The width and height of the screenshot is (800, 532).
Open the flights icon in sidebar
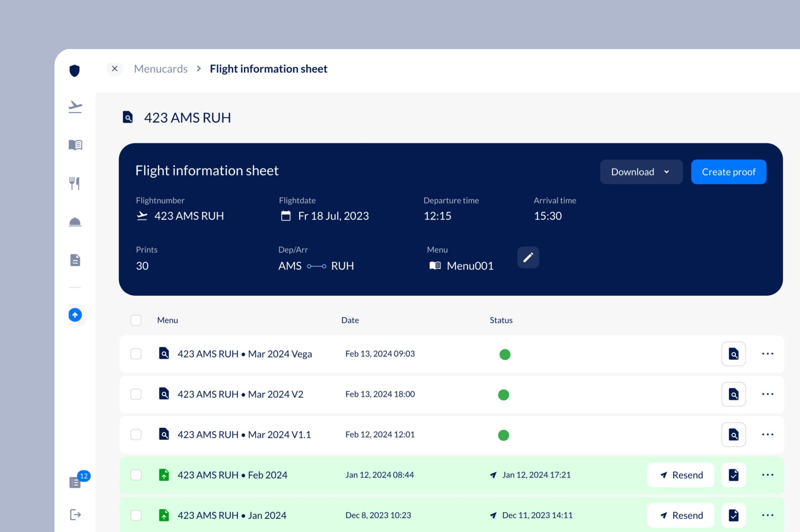point(75,107)
